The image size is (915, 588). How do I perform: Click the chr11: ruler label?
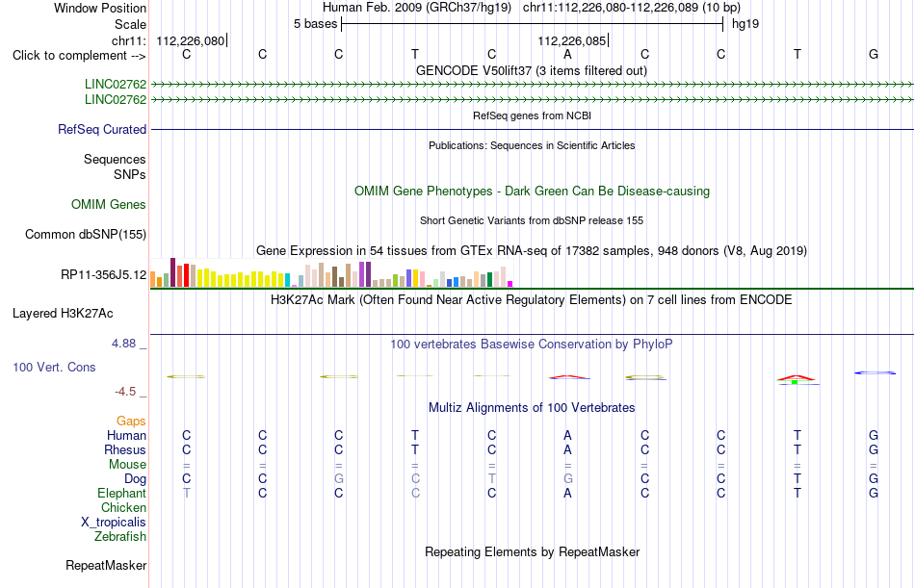(x=129, y=40)
